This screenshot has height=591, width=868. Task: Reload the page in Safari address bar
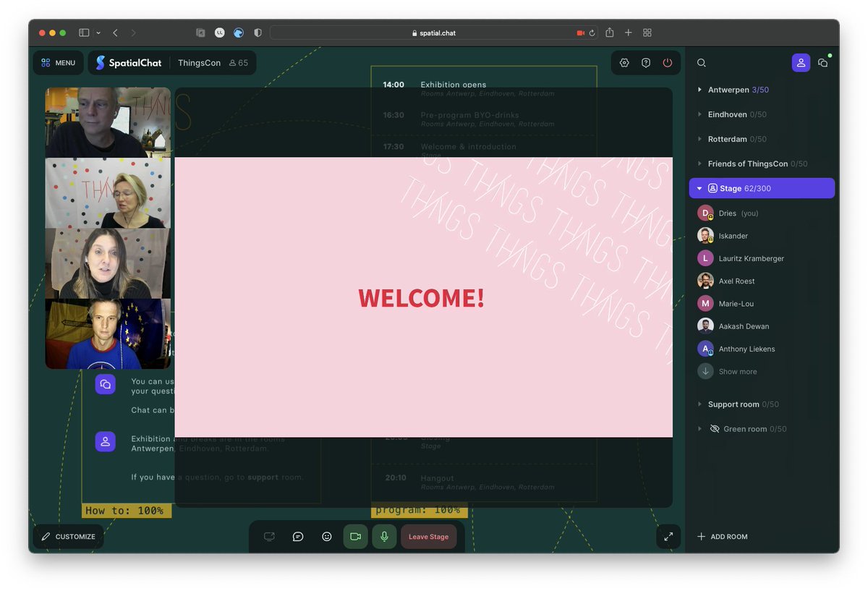tap(592, 33)
